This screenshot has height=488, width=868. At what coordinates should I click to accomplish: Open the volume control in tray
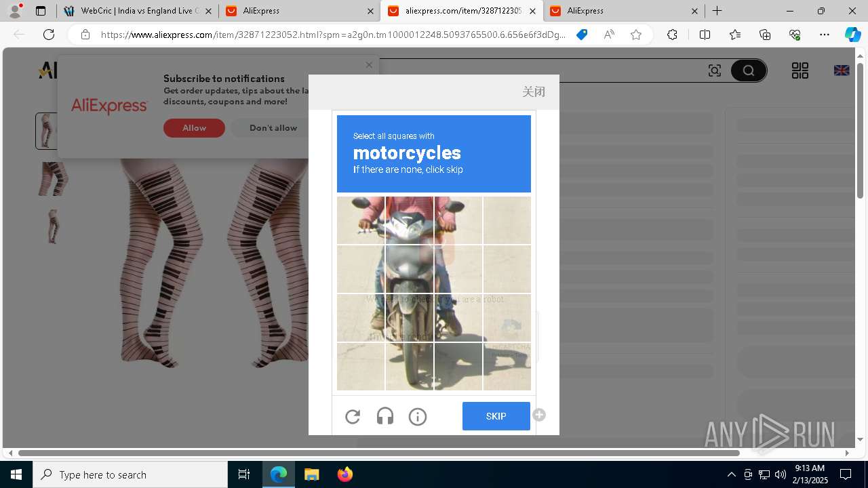781,474
